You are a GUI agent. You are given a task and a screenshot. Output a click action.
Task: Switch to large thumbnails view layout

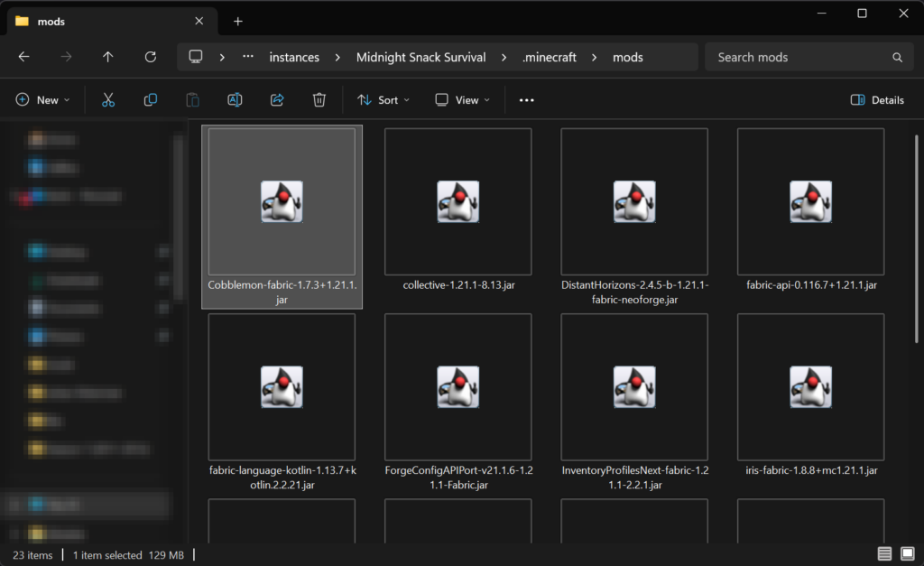point(906,554)
